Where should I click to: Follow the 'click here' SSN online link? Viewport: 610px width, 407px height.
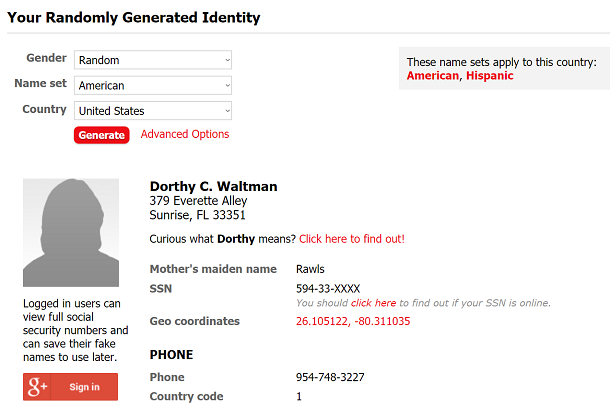373,303
